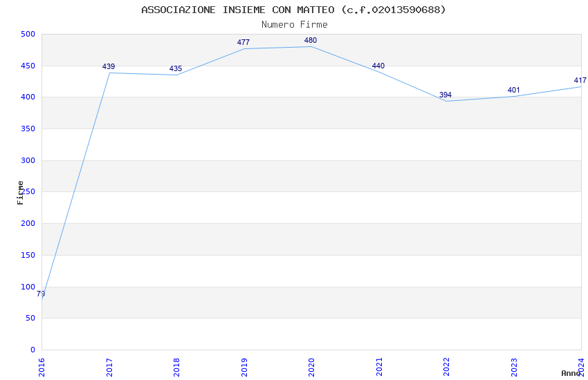Click the 'Anno' x-axis title
Viewport: 588px width, 380px height.
tap(571, 373)
